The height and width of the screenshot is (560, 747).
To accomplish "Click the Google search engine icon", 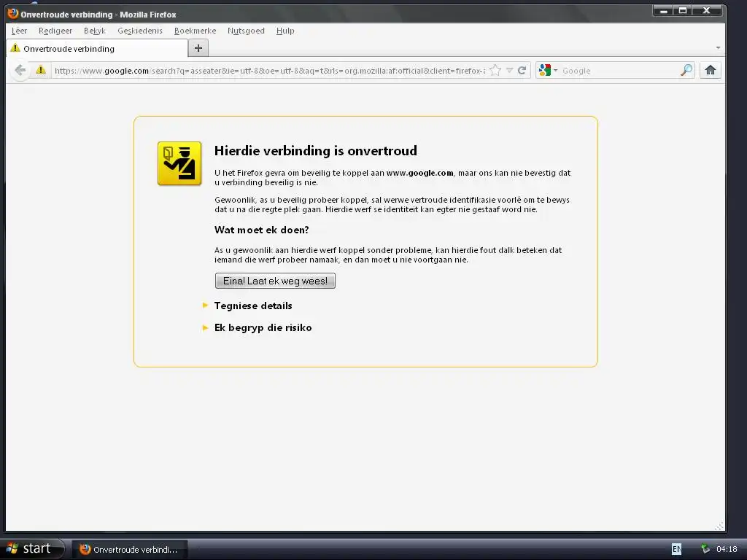I will click(544, 71).
